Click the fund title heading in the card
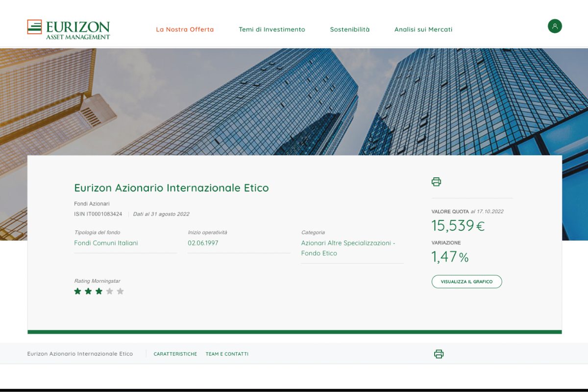 pos(171,188)
